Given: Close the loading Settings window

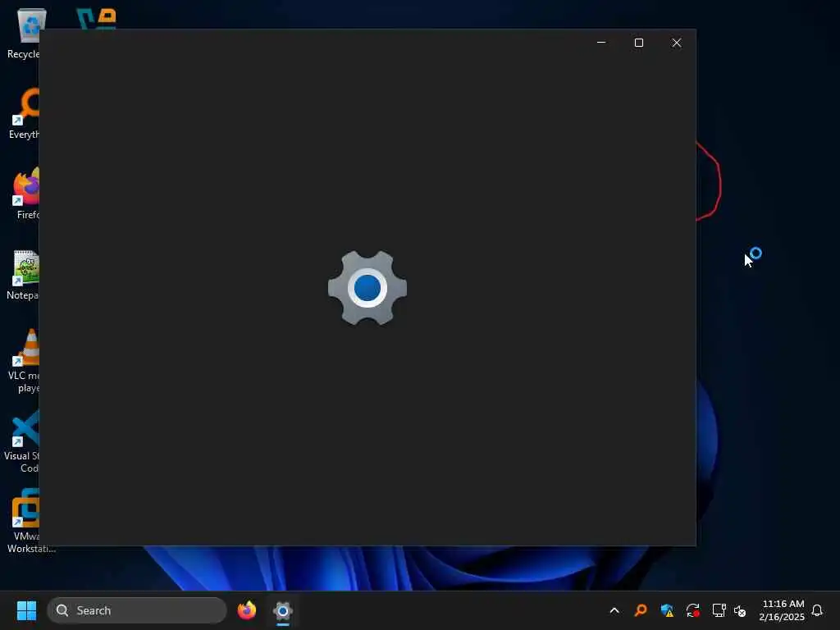Looking at the screenshot, I should click(677, 43).
